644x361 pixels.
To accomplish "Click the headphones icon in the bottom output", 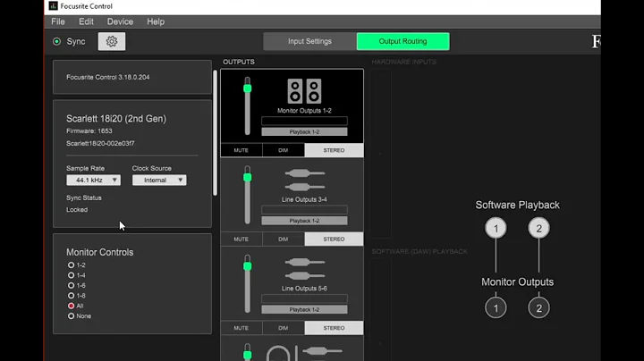I will tap(278, 354).
